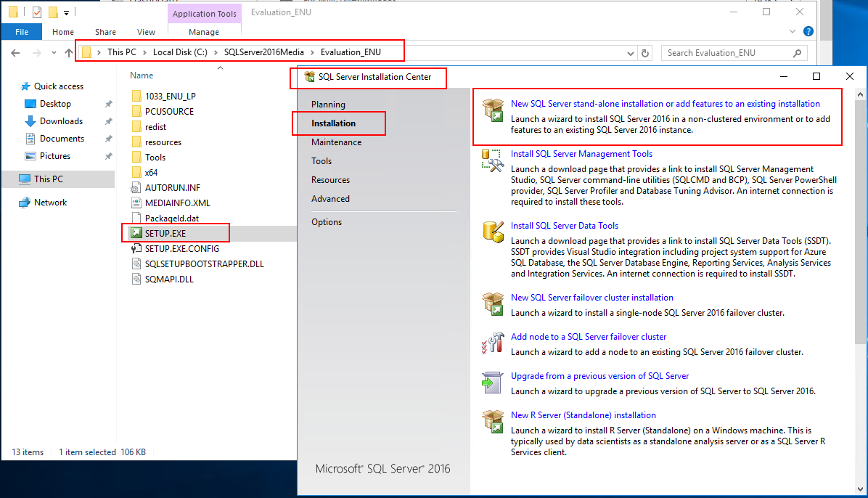Click the Explorer Help question mark icon
Image resolution: width=868 pixels, height=498 pixels.
(808, 31)
